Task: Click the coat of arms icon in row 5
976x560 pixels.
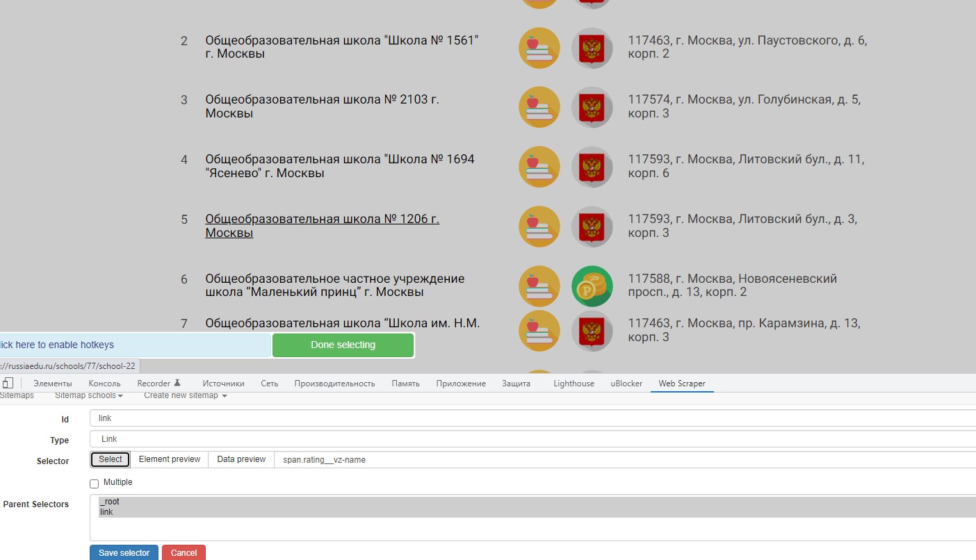Action: [592, 227]
